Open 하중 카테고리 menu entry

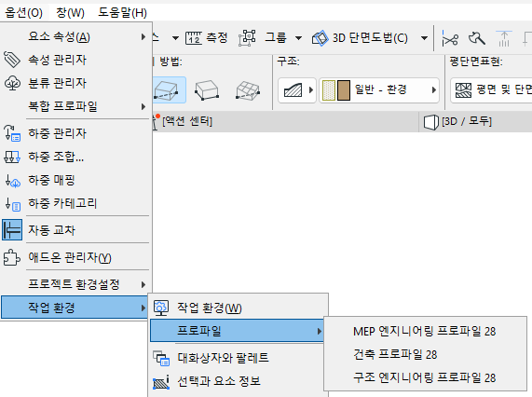pos(76,203)
